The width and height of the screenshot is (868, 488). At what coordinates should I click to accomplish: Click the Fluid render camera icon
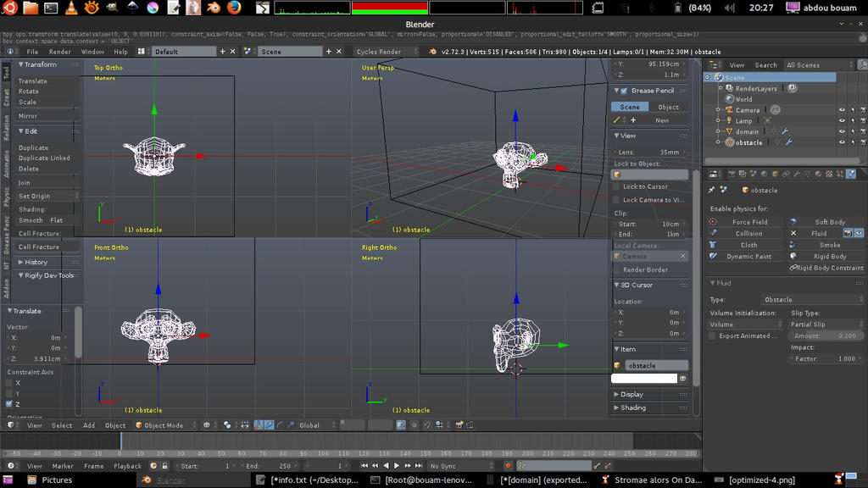pos(848,234)
